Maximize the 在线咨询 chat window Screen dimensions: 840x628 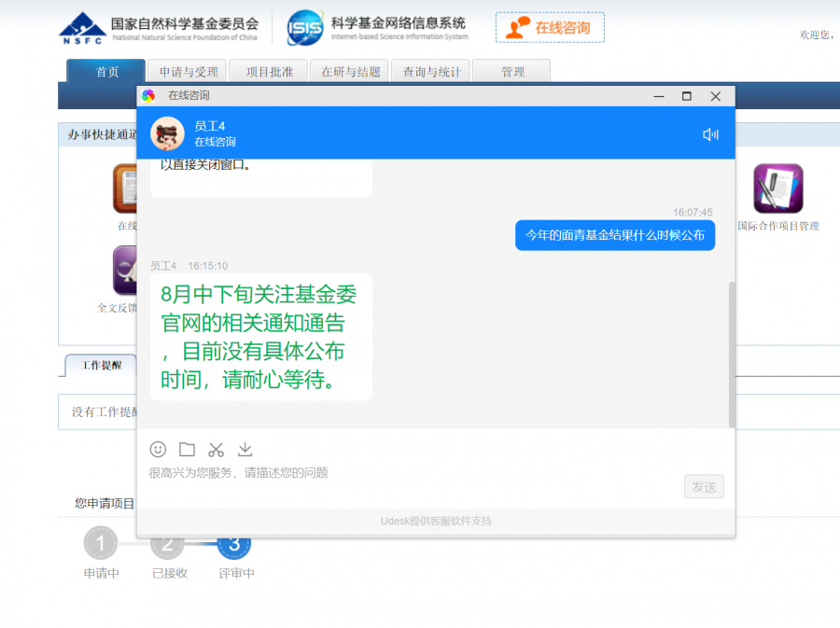tap(687, 96)
